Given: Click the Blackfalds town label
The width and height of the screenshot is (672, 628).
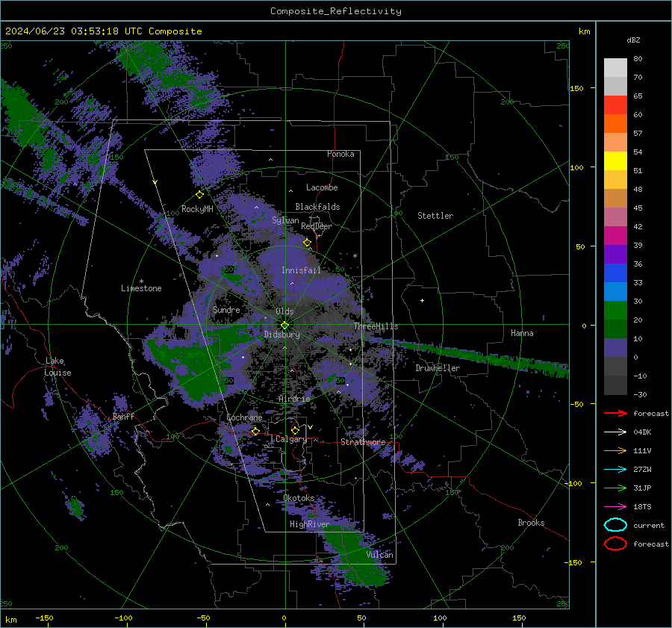Looking at the screenshot, I should 317,207.
